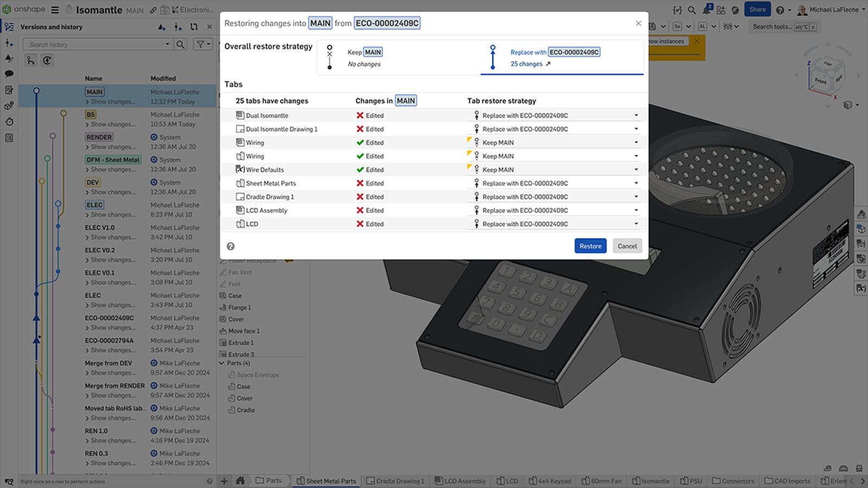
Task: Open the Comments panel from the left sidebar
Action: click(9, 73)
